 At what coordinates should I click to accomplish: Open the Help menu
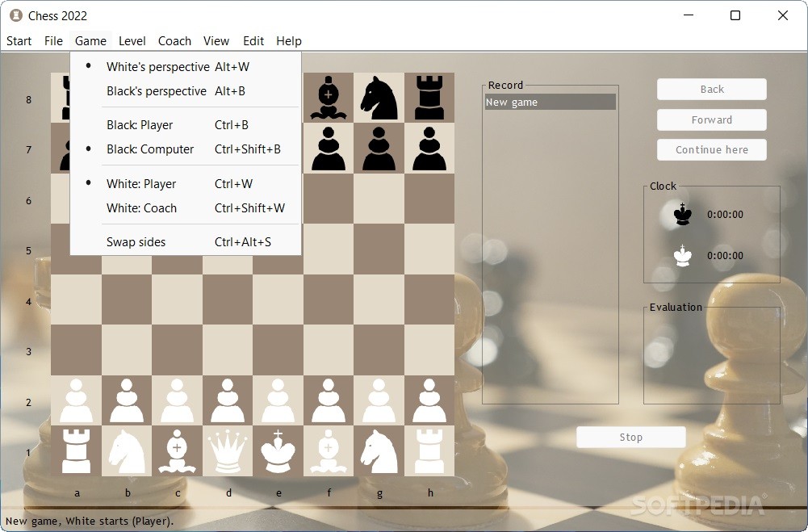(x=289, y=40)
